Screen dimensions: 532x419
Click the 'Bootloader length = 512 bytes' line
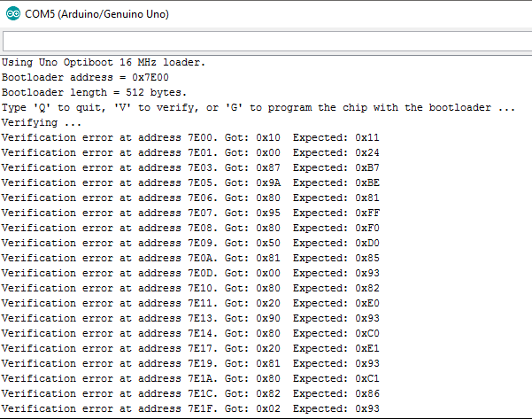click(x=94, y=92)
